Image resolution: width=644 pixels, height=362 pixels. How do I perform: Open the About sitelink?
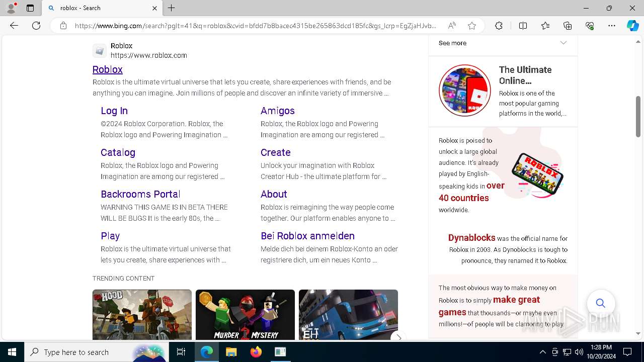274,194
